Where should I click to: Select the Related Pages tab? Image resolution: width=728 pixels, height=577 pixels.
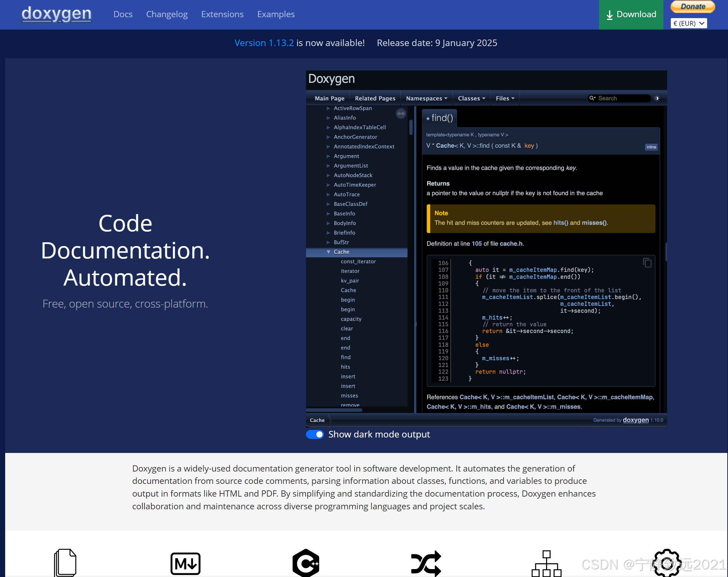point(375,98)
